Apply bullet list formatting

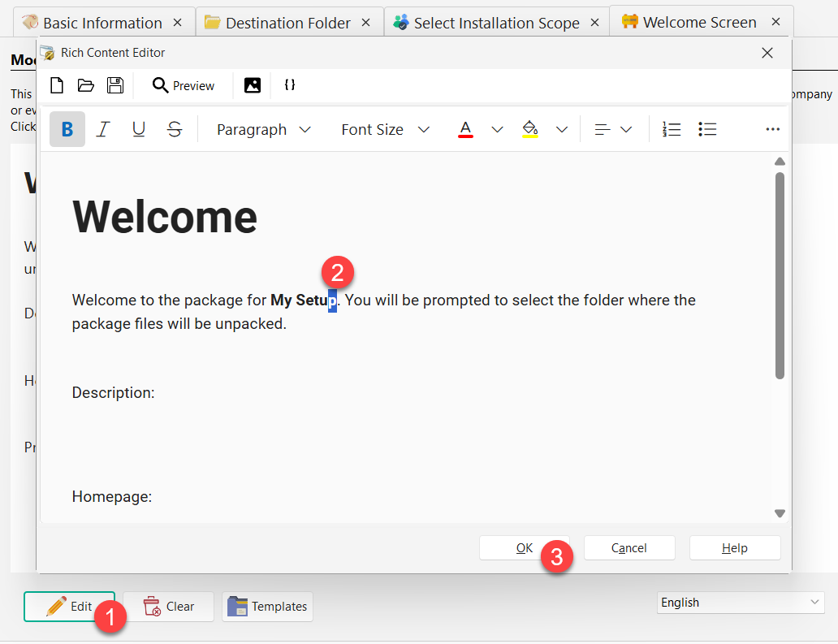click(x=707, y=128)
